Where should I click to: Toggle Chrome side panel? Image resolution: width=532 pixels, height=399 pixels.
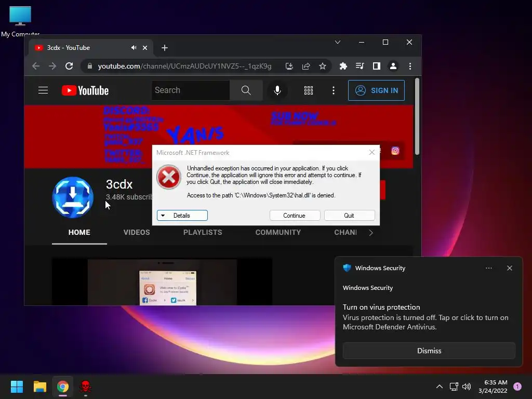[377, 66]
